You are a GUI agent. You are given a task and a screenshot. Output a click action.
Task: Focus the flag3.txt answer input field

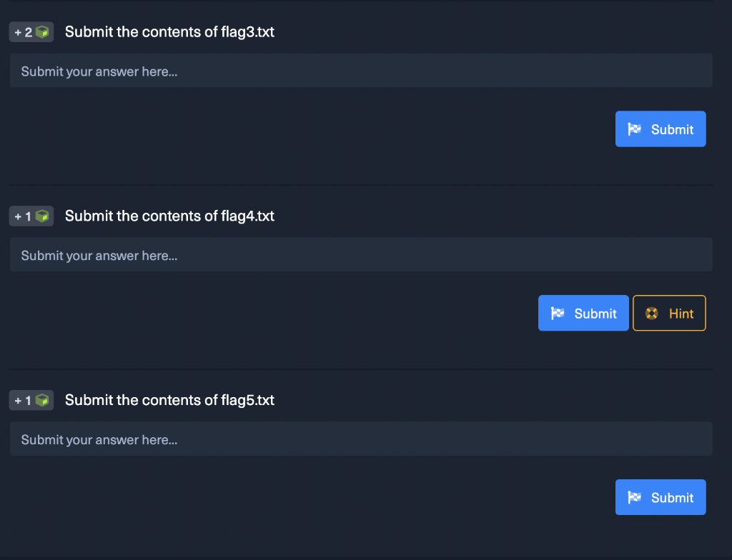361,71
